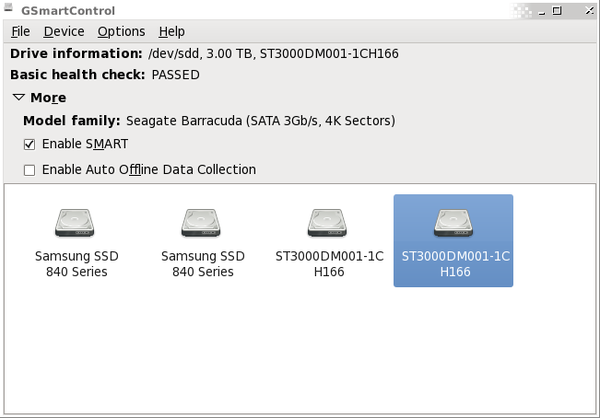Screen dimensions: 600x418
Task: Click the highlighted ST3000DM001-1CH166 label text
Action: click(455, 264)
